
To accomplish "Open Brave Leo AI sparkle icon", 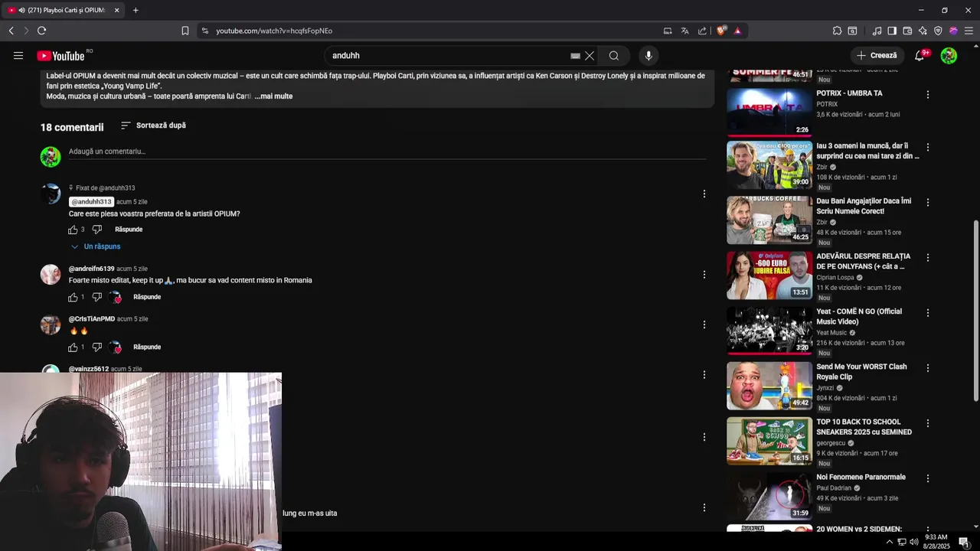I will pyautogui.click(x=923, y=31).
